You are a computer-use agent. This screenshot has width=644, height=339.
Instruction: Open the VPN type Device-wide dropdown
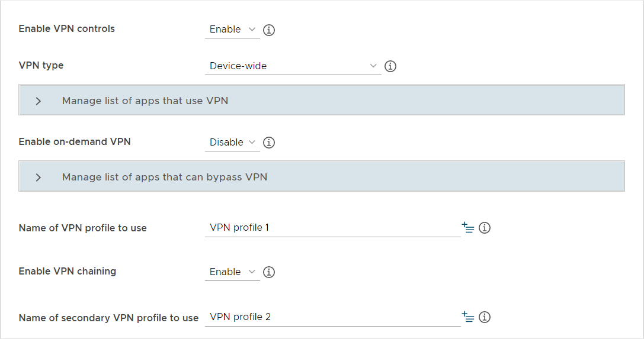293,66
